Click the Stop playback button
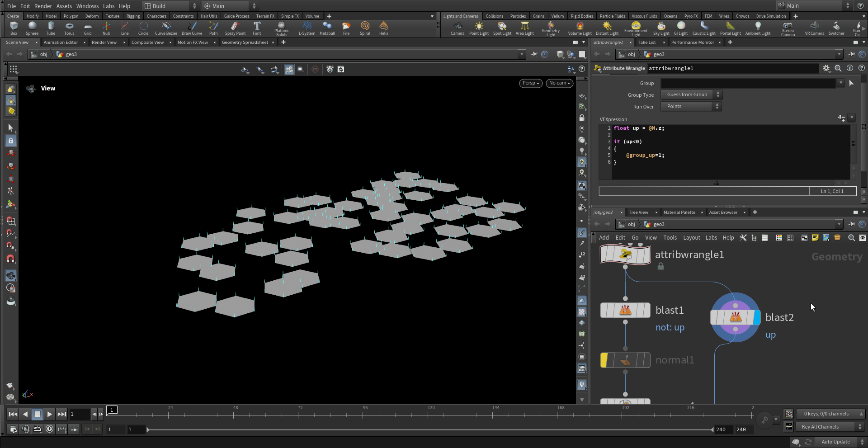 click(x=38, y=414)
